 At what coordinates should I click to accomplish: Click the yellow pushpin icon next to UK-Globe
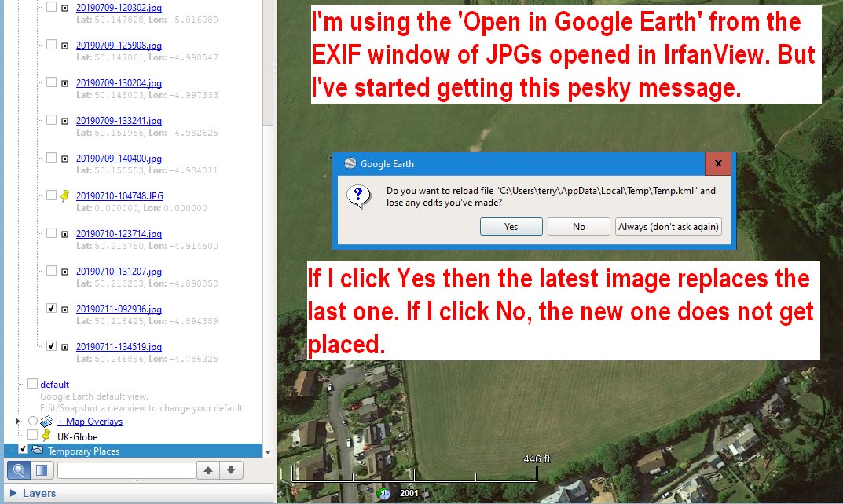(x=46, y=436)
